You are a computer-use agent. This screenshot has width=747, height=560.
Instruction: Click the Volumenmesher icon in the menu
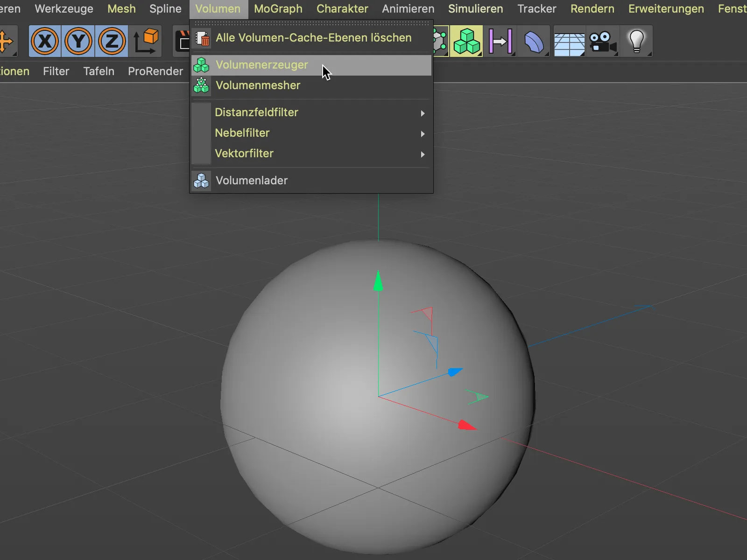point(202,85)
